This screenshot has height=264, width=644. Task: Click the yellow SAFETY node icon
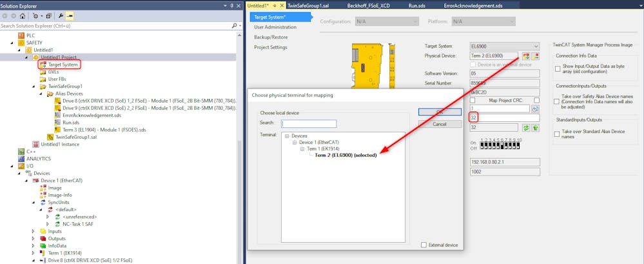pos(21,43)
